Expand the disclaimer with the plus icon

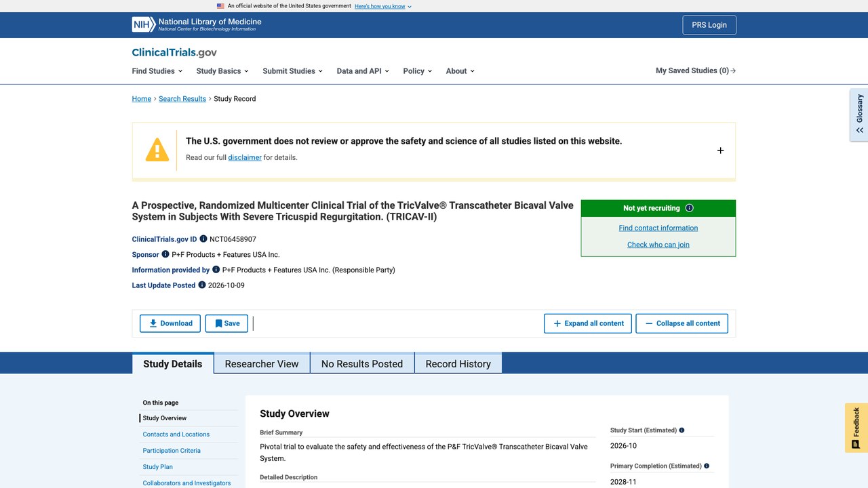pyautogui.click(x=720, y=150)
